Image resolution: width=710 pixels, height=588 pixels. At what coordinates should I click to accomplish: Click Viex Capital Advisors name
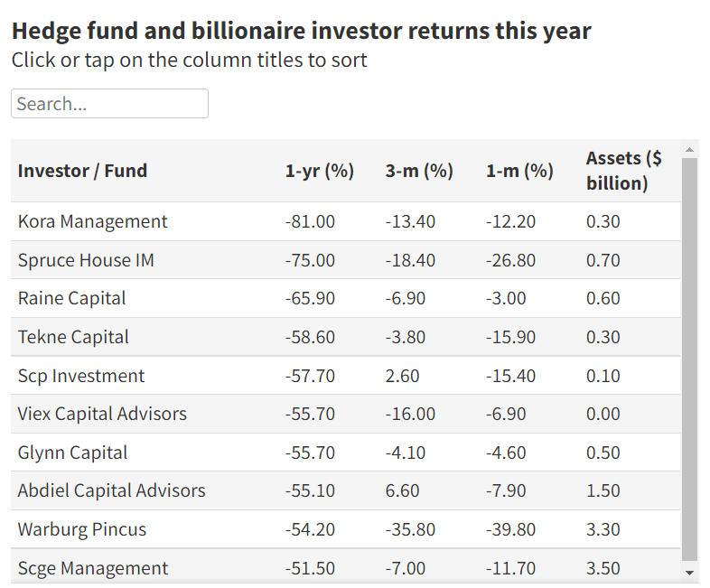[x=102, y=414]
